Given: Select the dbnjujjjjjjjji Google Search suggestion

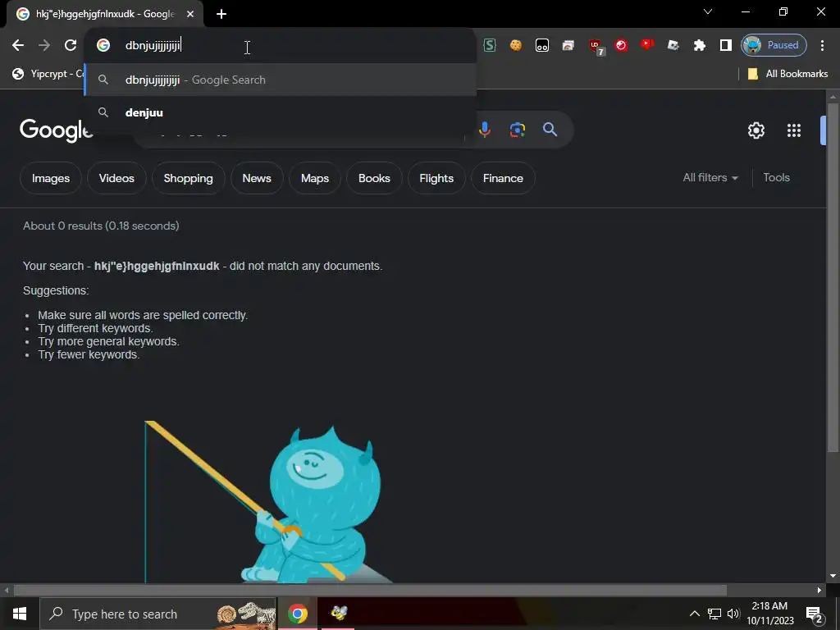Looking at the screenshot, I should point(281,80).
